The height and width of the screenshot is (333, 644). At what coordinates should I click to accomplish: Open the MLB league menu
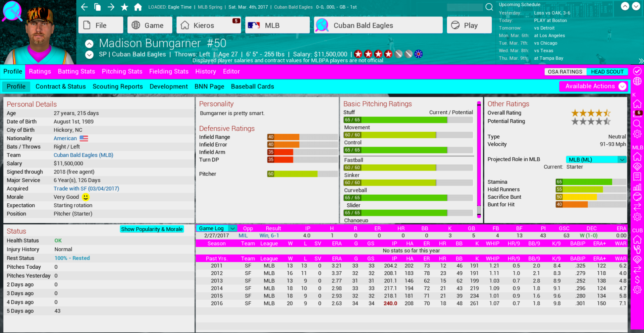[x=277, y=25]
